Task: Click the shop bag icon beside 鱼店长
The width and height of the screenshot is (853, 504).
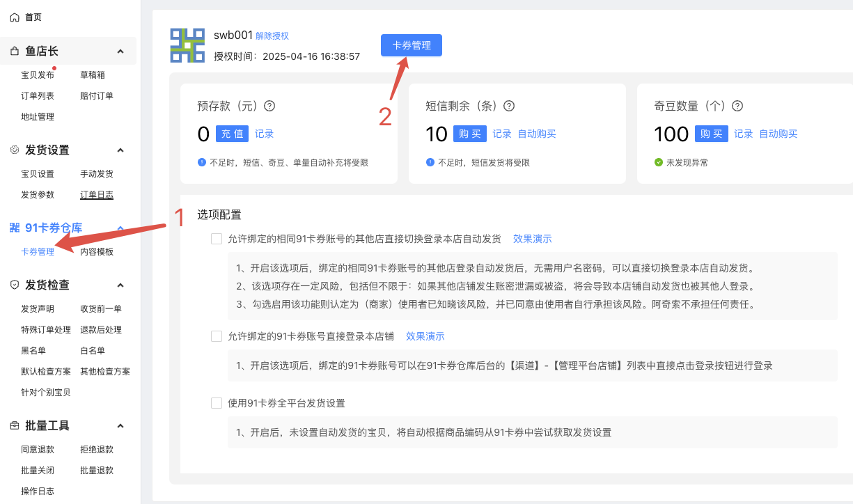Action: pyautogui.click(x=15, y=52)
